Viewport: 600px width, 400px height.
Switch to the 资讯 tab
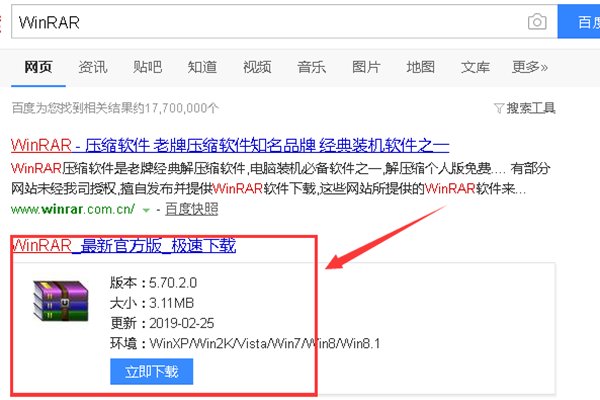[93, 67]
